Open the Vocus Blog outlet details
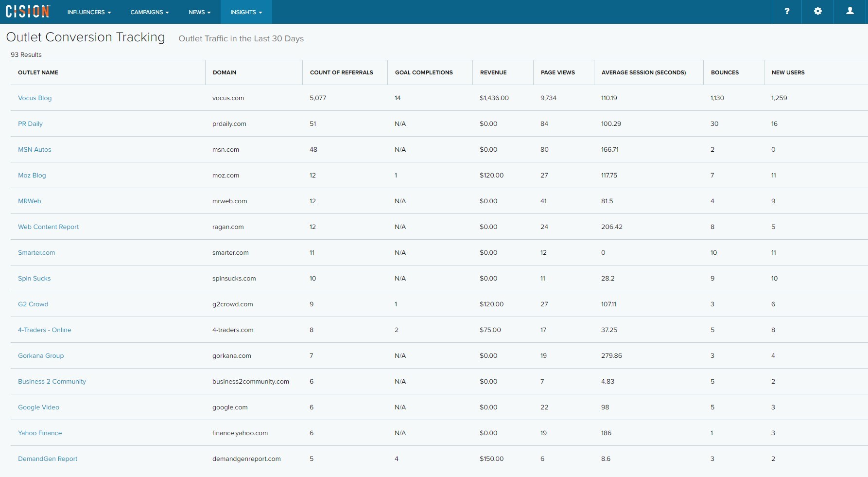The width and height of the screenshot is (868, 477). (x=35, y=98)
